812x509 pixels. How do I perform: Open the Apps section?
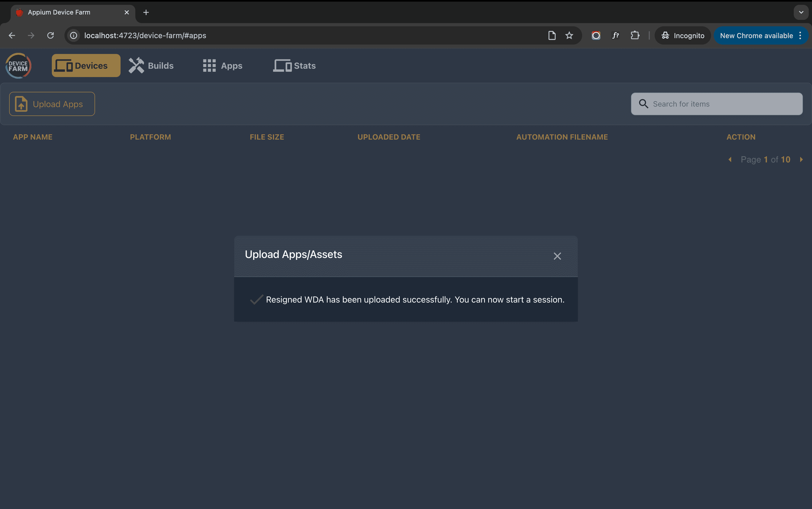point(223,66)
